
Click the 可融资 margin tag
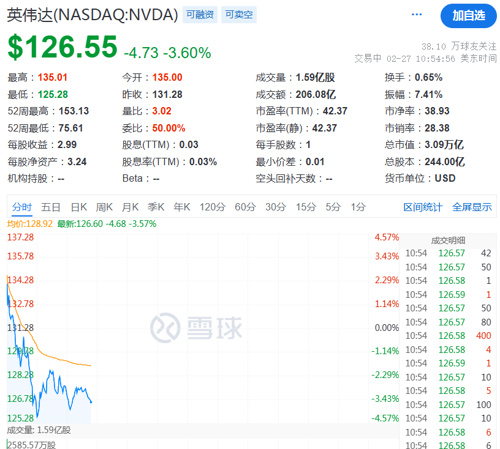[x=200, y=15]
